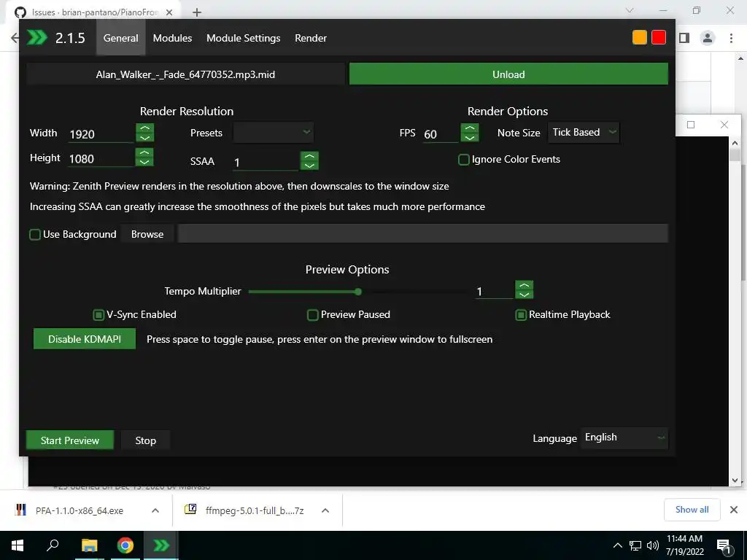The height and width of the screenshot is (560, 747).
Task: Close the GitHub Issues browser tab
Action: tap(169, 12)
